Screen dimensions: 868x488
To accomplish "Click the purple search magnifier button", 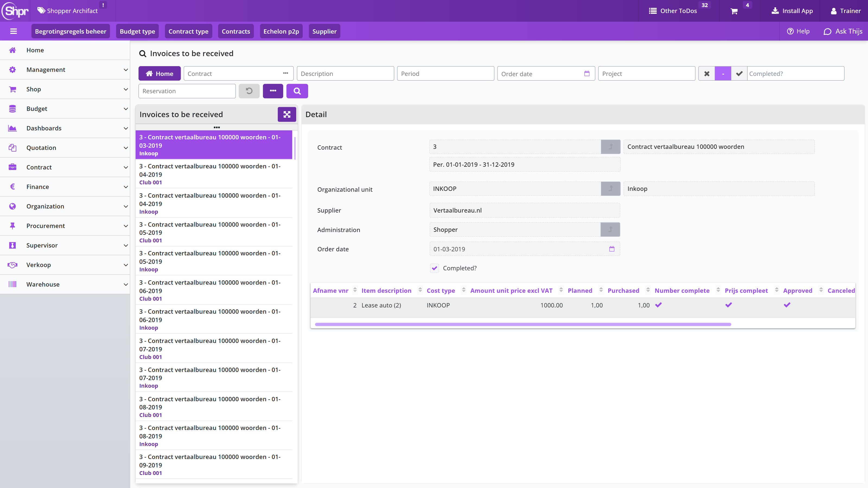I will pos(297,91).
